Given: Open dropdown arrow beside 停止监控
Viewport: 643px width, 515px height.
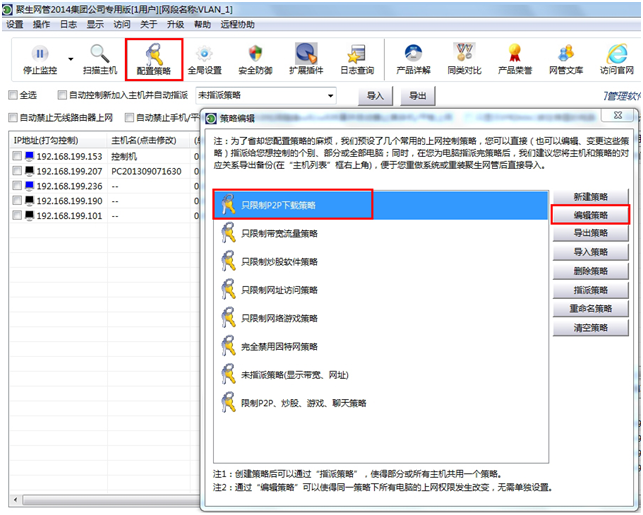Looking at the screenshot, I should pyautogui.click(x=71, y=59).
